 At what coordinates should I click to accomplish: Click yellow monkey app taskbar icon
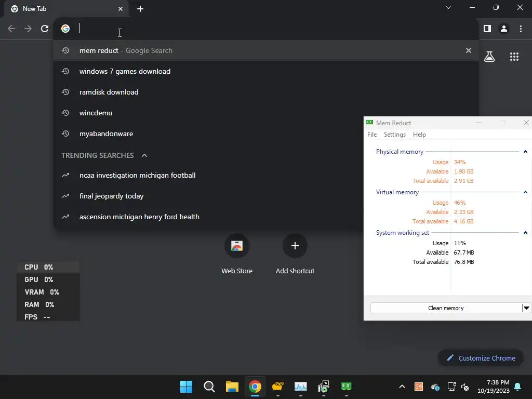click(x=278, y=387)
